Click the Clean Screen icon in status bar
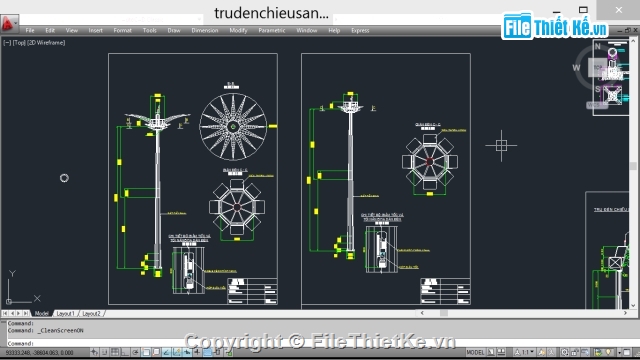This screenshot has width=640, height=360. [x=627, y=352]
